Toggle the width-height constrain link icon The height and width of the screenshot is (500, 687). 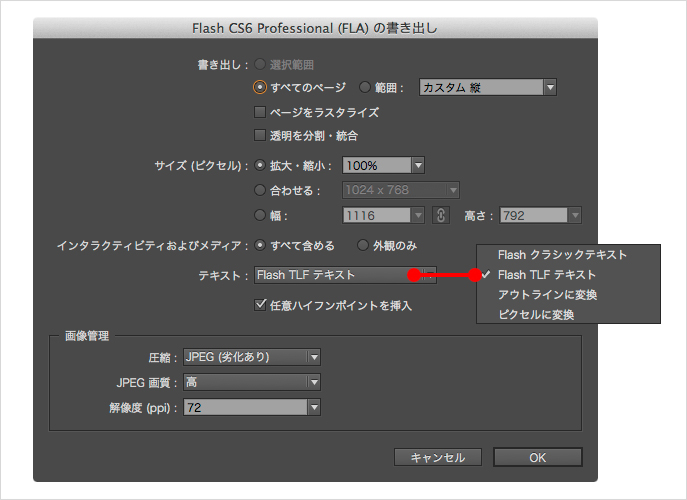tap(441, 215)
